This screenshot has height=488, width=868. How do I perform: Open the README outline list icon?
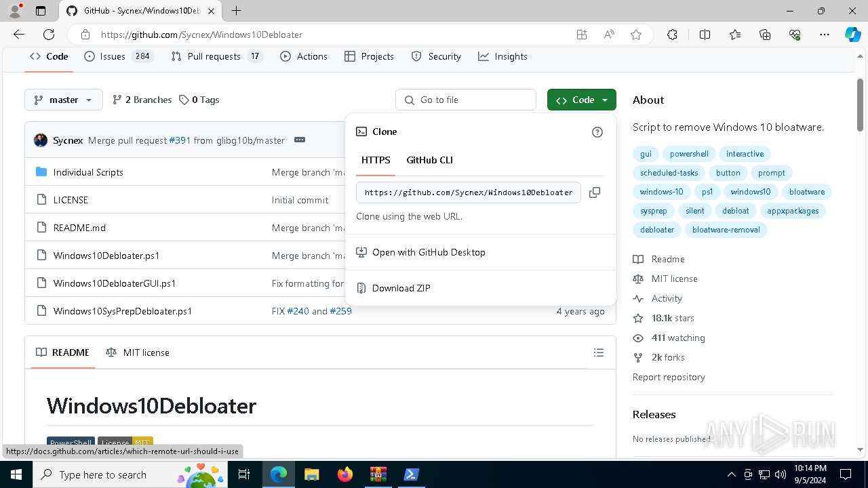[x=598, y=352]
